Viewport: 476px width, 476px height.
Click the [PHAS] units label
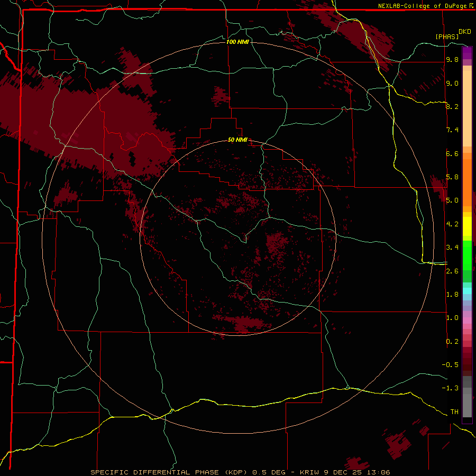point(447,36)
